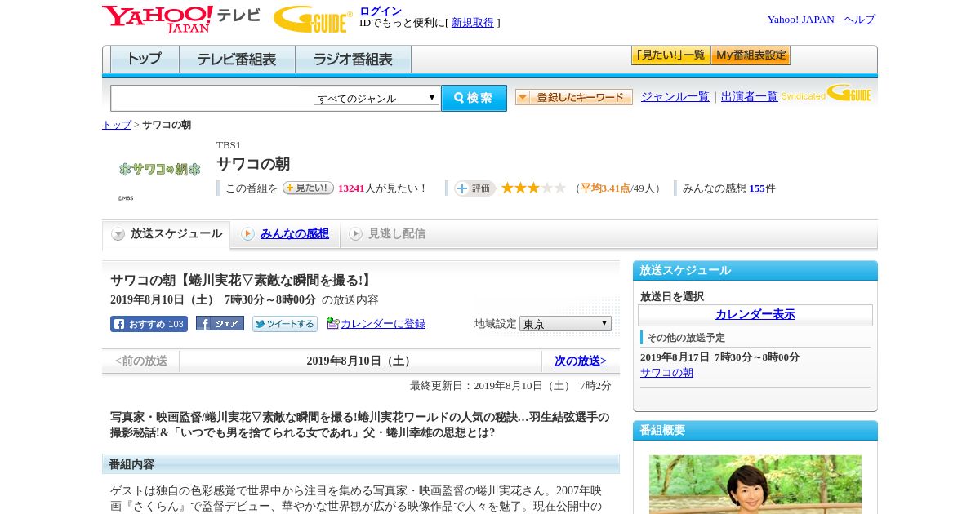This screenshot has height=514, width=980.
Task: Click the 2019年8月10日（土） date bar label
Action: tap(360, 361)
